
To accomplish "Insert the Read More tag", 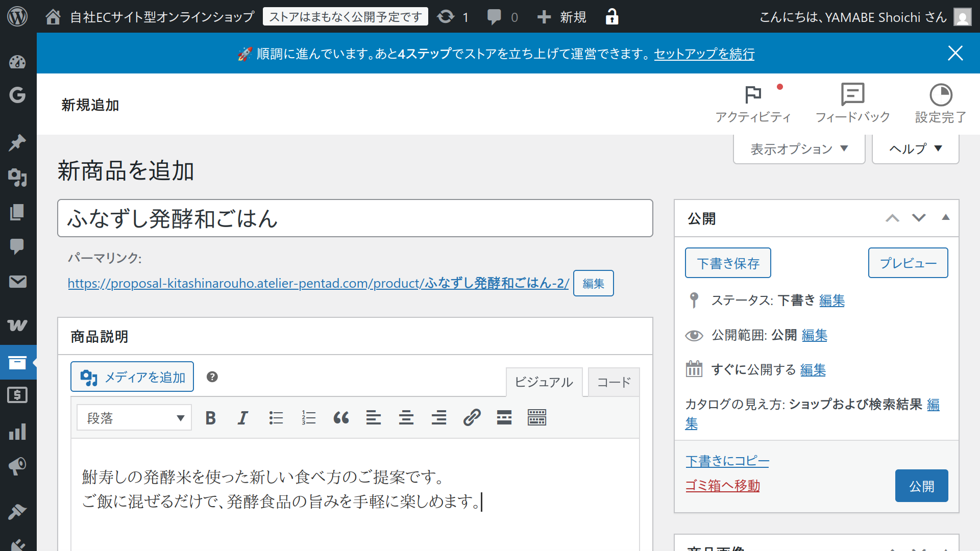I will click(504, 417).
